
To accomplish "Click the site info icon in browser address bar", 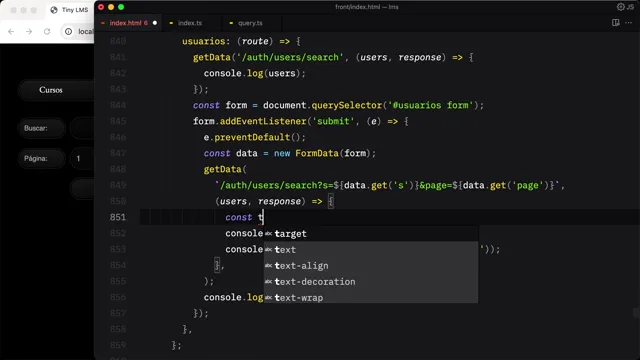I will (x=68, y=31).
